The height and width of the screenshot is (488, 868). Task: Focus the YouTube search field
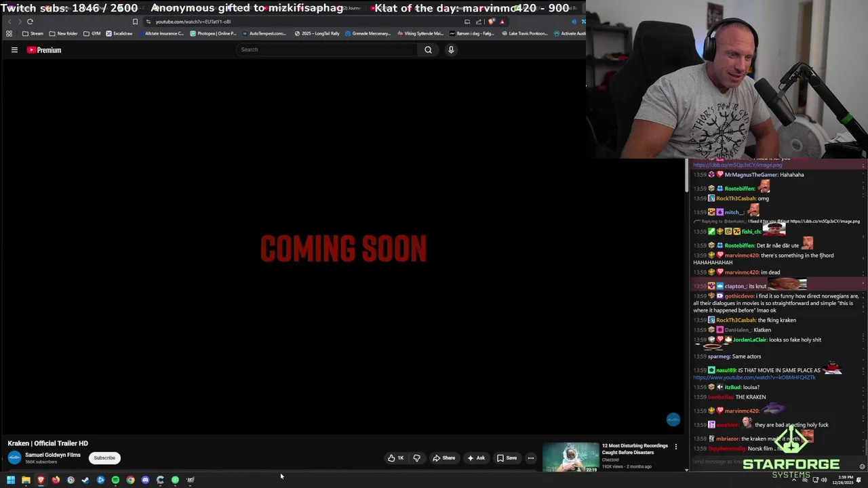tap(325, 49)
